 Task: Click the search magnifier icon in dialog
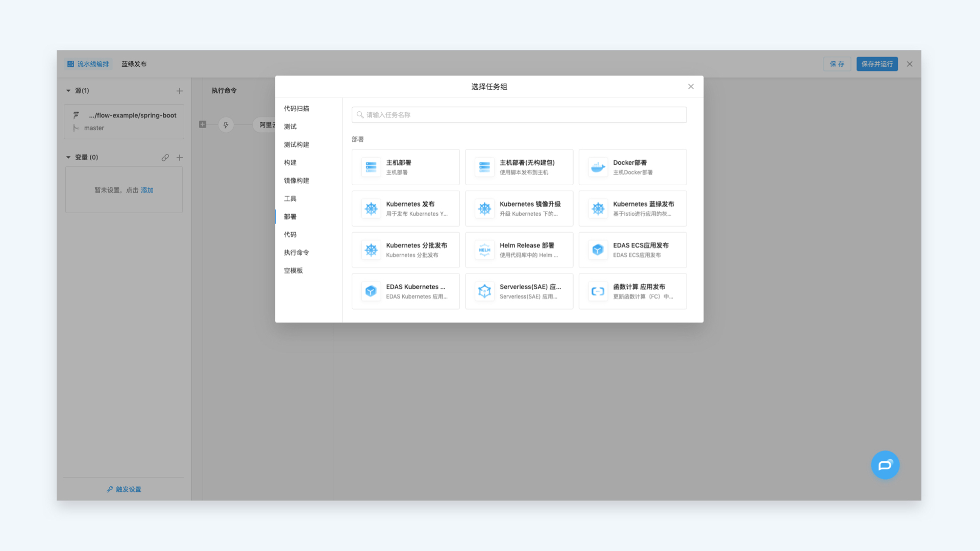360,115
